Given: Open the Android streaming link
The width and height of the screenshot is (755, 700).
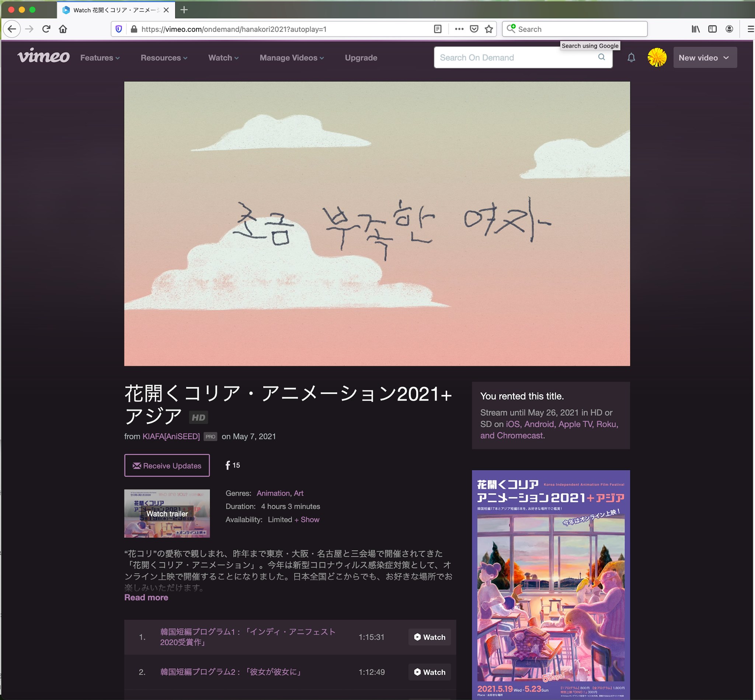Looking at the screenshot, I should 539,424.
